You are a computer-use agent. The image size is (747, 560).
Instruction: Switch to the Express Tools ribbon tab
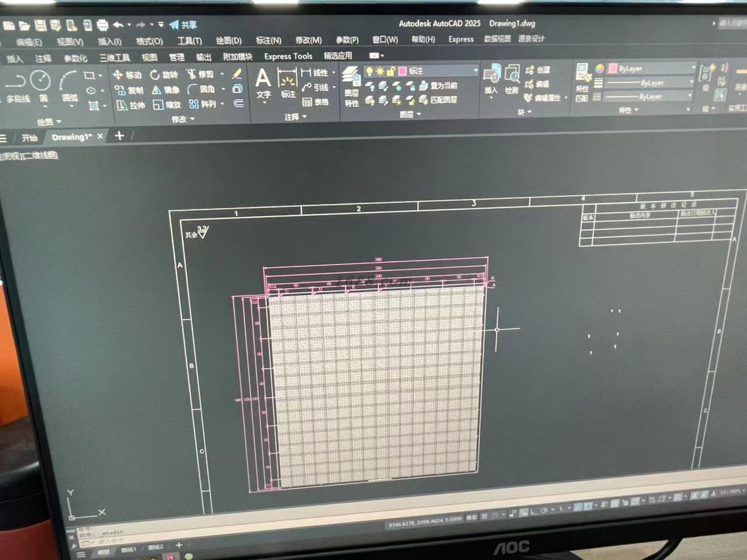point(288,56)
